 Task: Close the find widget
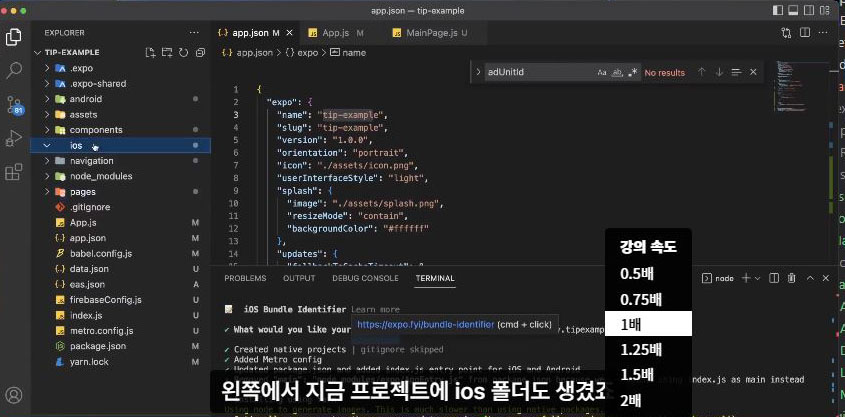coord(753,72)
